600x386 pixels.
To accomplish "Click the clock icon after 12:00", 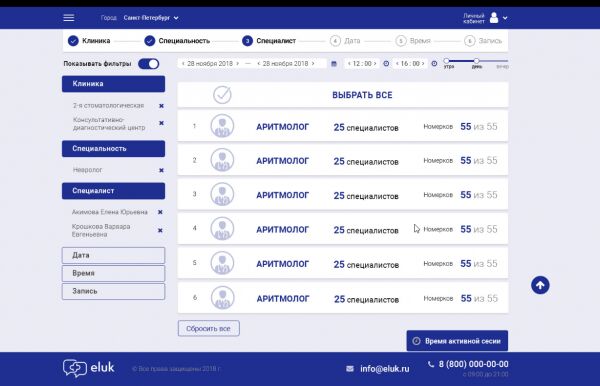I will click(386, 64).
